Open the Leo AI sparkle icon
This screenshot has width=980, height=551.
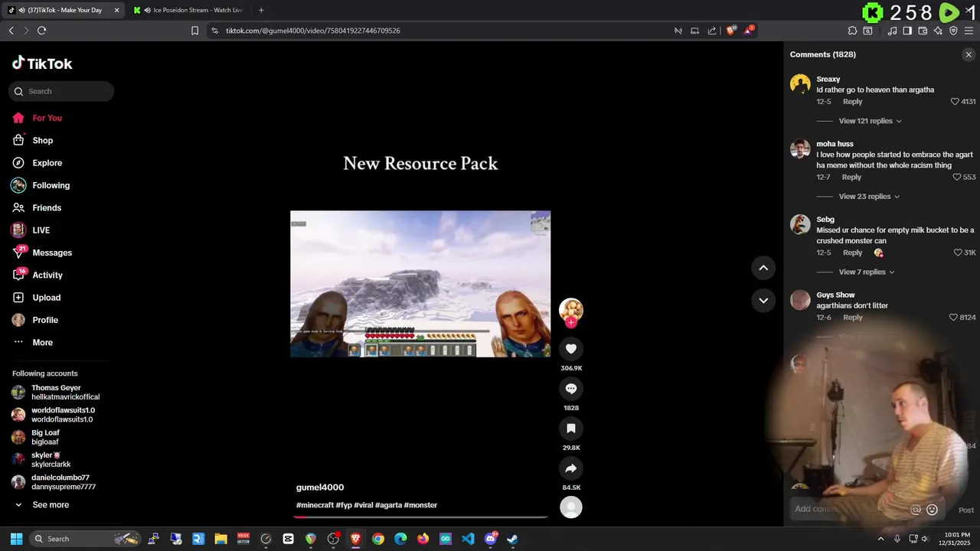938,31
